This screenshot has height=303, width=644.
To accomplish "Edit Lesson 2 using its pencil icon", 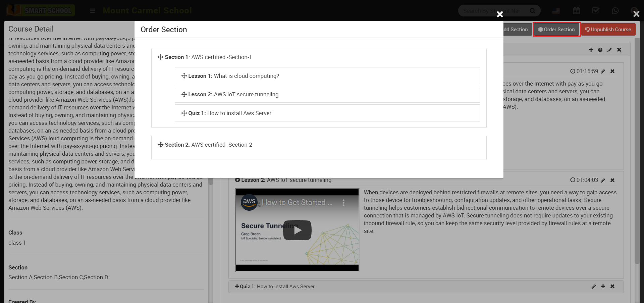I will pos(603,180).
